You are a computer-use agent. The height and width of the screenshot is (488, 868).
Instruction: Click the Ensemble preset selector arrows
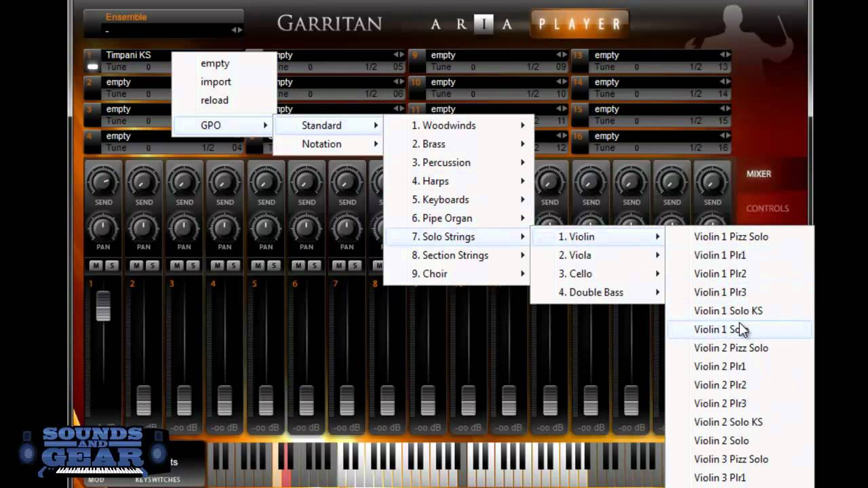[x=237, y=30]
